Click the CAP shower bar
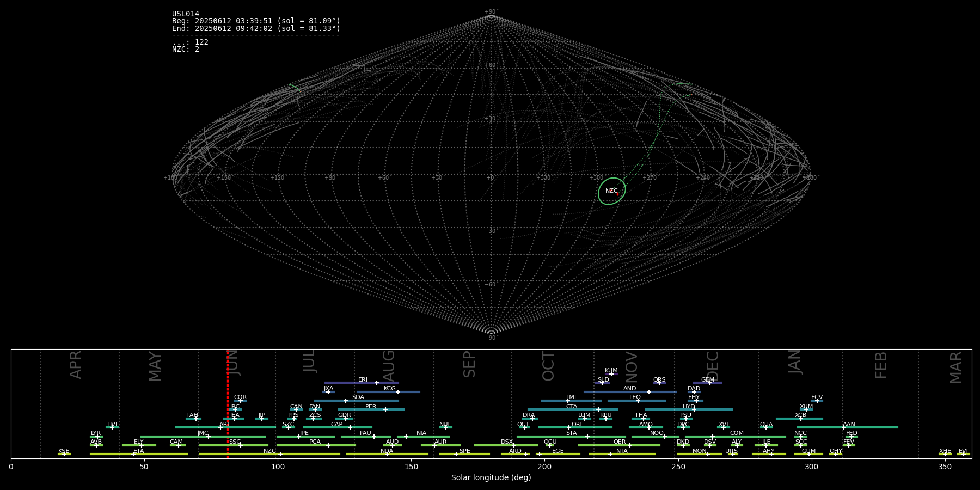The height and width of the screenshot is (490, 980). coord(338,427)
